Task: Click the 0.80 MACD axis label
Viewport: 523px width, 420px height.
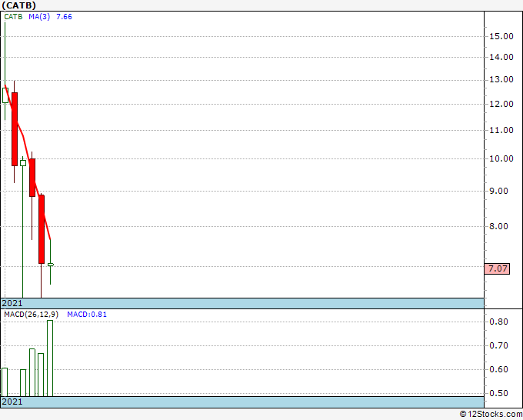Action: (498, 322)
